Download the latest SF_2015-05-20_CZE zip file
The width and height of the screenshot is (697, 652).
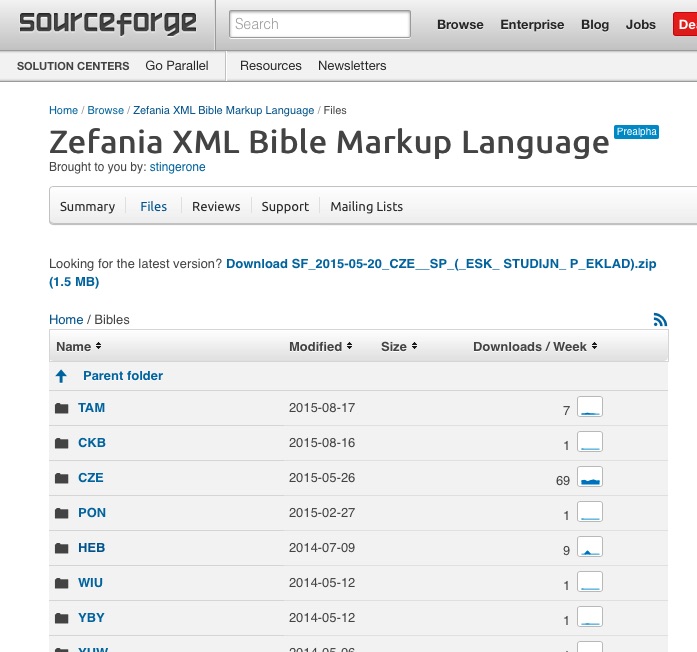tap(353, 272)
